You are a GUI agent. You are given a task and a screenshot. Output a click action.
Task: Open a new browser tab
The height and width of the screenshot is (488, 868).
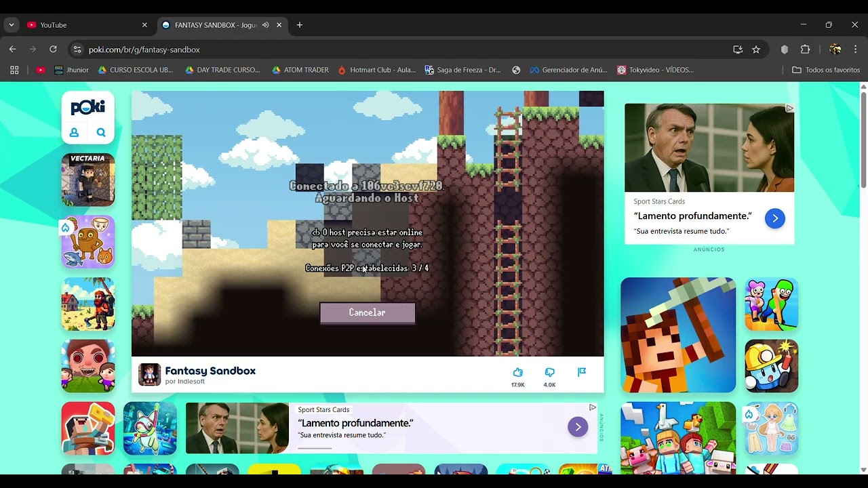[x=300, y=25]
